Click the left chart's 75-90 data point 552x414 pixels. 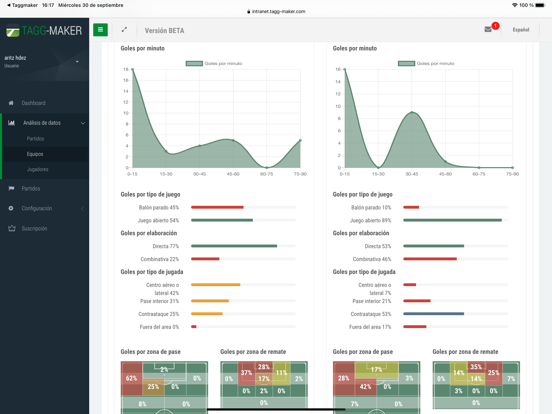300,140
